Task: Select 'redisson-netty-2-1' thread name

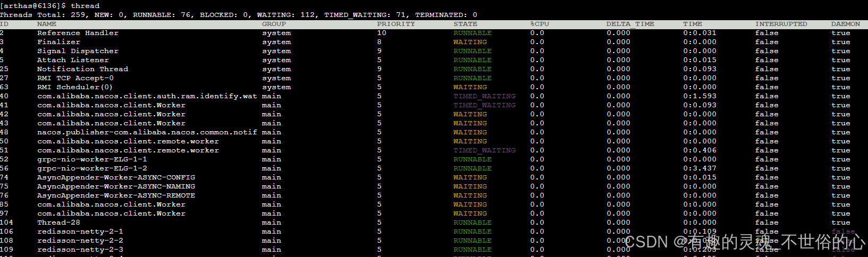Action: coord(80,232)
